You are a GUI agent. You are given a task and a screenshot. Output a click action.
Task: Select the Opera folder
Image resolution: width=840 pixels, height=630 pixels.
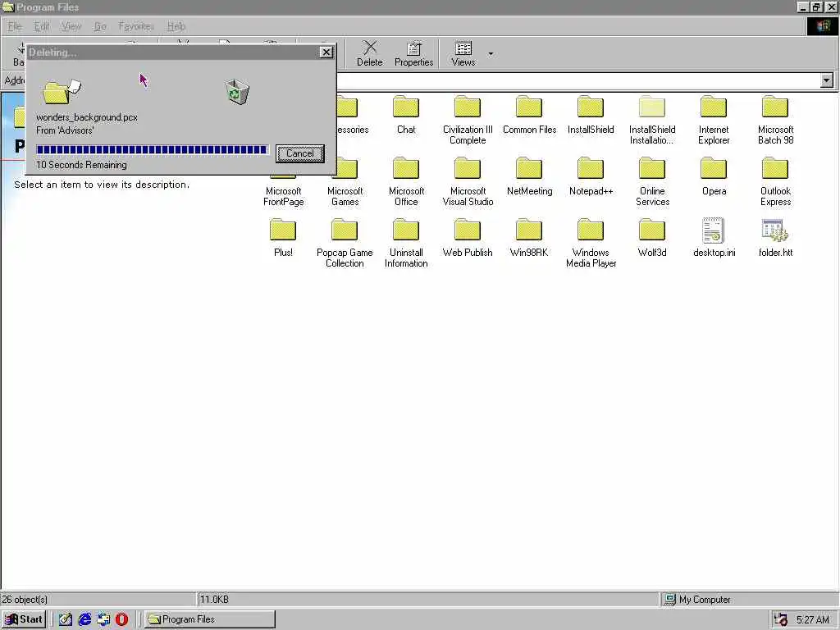[714, 177]
